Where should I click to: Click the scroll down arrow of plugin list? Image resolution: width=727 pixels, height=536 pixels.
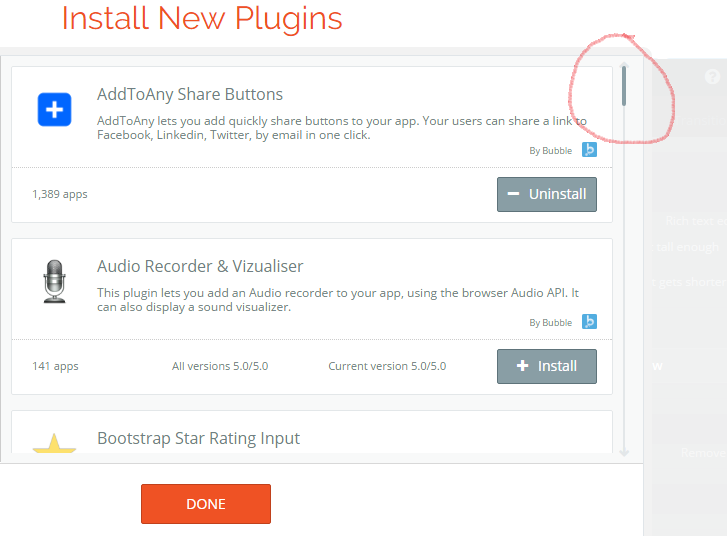624,453
